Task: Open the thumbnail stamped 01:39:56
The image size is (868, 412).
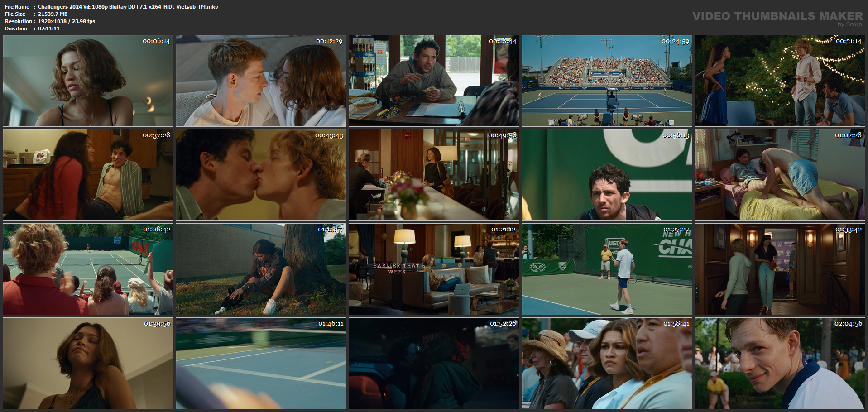Action: pos(88,363)
